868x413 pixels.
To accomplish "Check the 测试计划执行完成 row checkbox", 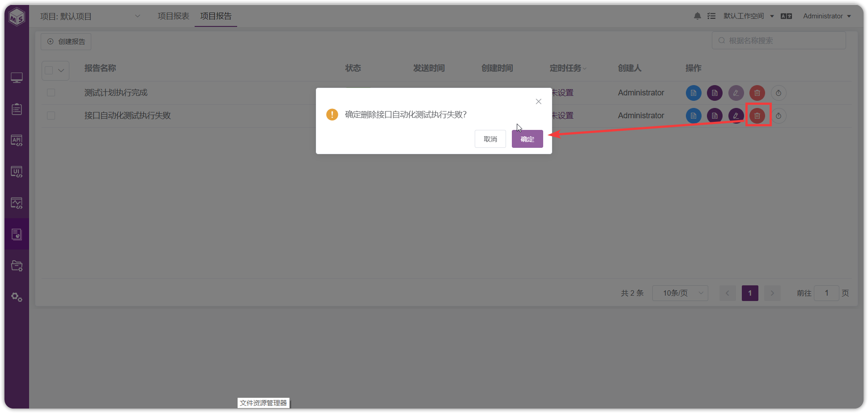I will tap(51, 93).
